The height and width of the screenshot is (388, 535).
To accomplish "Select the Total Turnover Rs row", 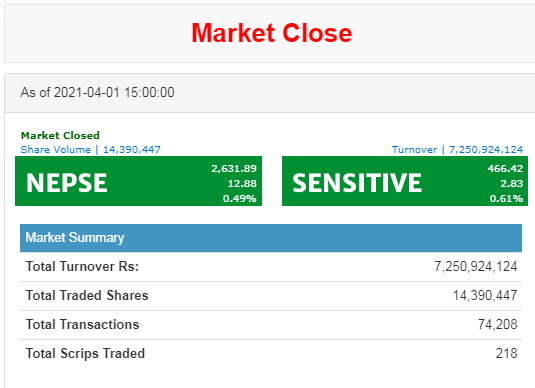I will pyautogui.click(x=271, y=267).
